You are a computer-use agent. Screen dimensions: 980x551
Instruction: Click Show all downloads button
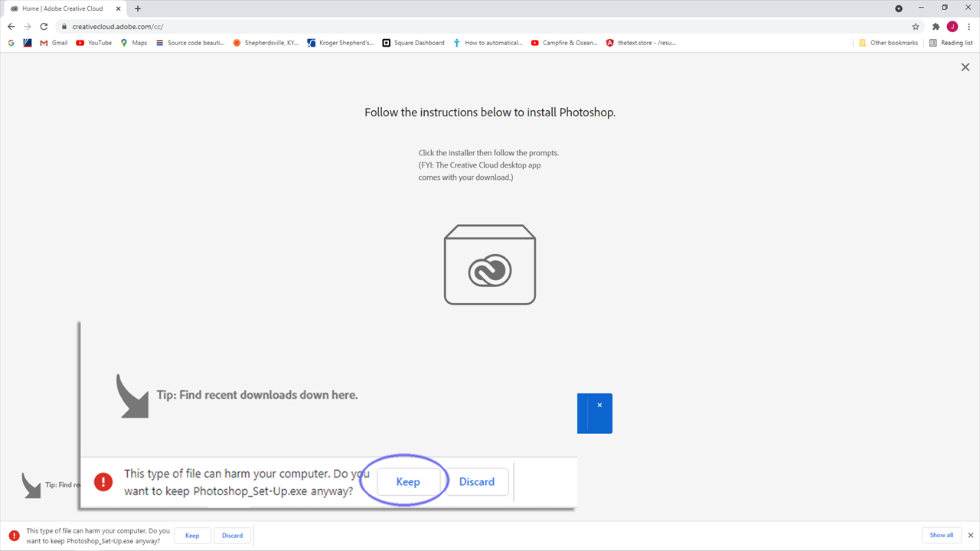(x=941, y=535)
